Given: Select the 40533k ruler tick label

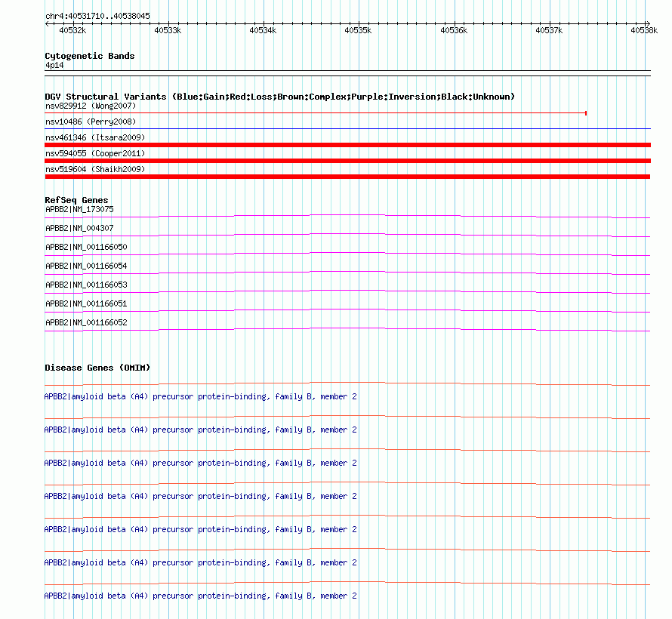Looking at the screenshot, I should (x=168, y=30).
